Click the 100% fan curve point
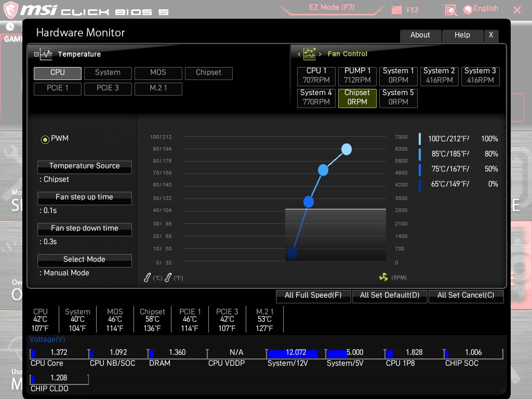 347,149
